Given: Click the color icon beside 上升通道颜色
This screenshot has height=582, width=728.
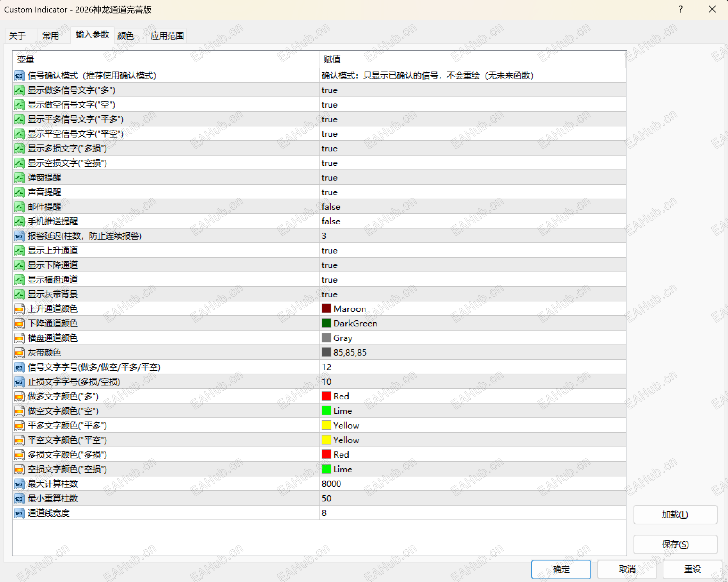Looking at the screenshot, I should point(19,309).
